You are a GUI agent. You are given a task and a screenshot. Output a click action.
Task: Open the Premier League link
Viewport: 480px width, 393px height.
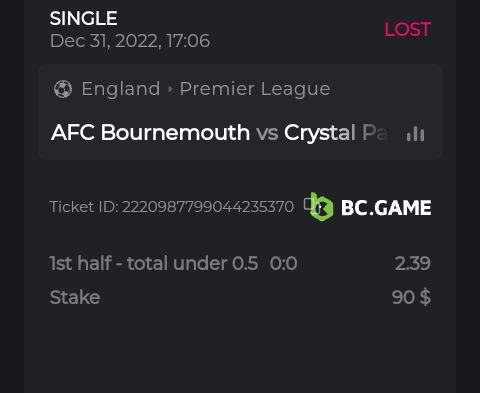click(255, 89)
